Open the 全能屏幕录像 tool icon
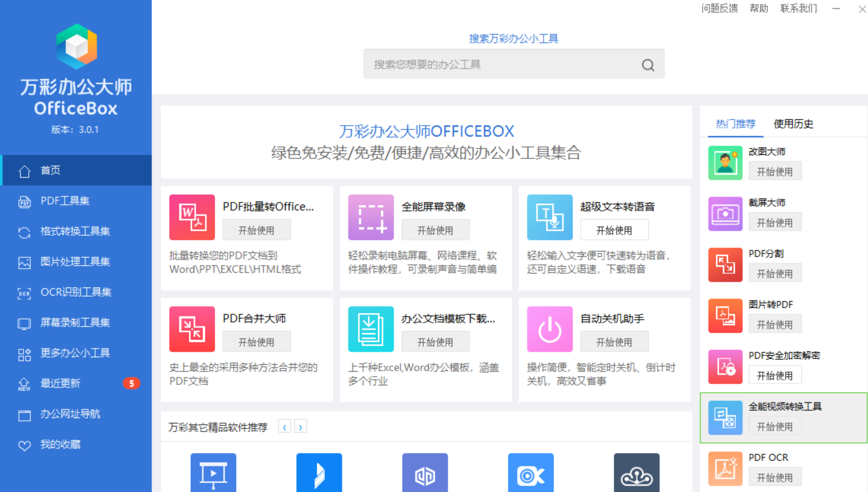The image size is (868, 492). (371, 217)
